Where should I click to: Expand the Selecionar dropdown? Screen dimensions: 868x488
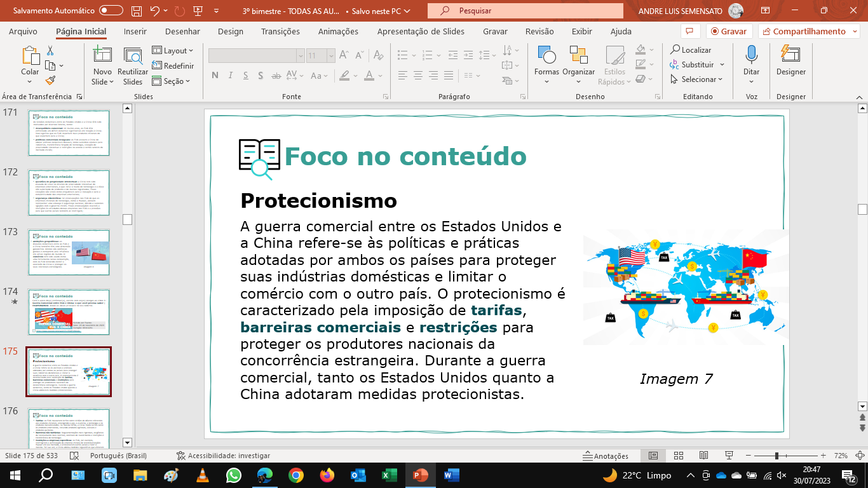[696, 79]
